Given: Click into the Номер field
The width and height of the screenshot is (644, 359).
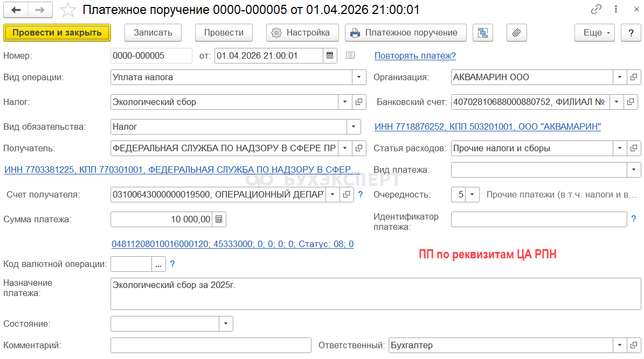Looking at the screenshot, I should pos(151,56).
